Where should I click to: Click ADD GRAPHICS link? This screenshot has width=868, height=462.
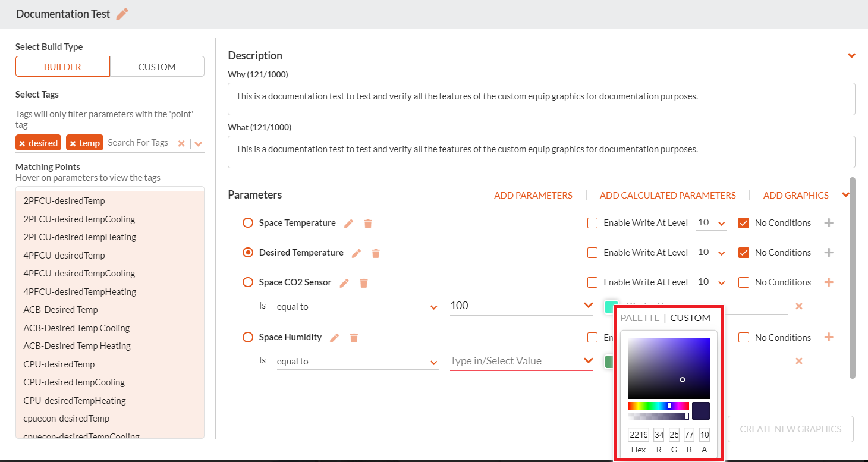(x=796, y=195)
